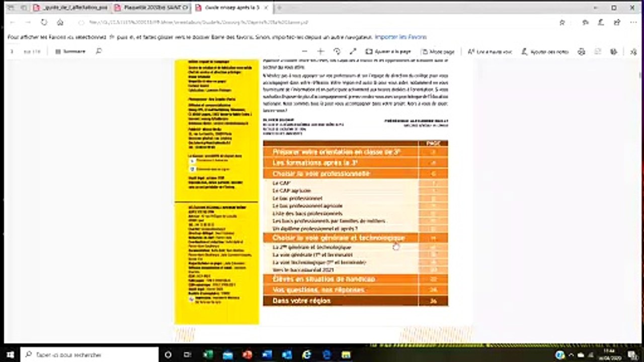
Task: Open browser settings and more menu
Action: [633, 22]
